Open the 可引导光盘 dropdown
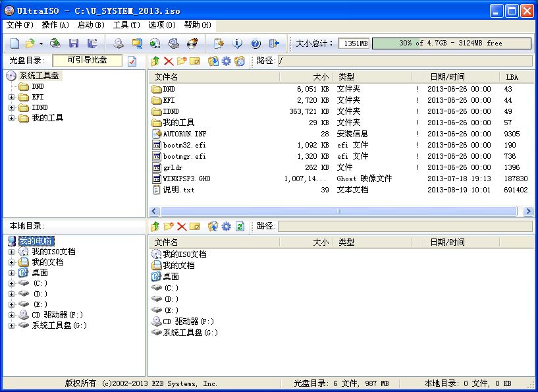538x392 pixels. (89, 60)
